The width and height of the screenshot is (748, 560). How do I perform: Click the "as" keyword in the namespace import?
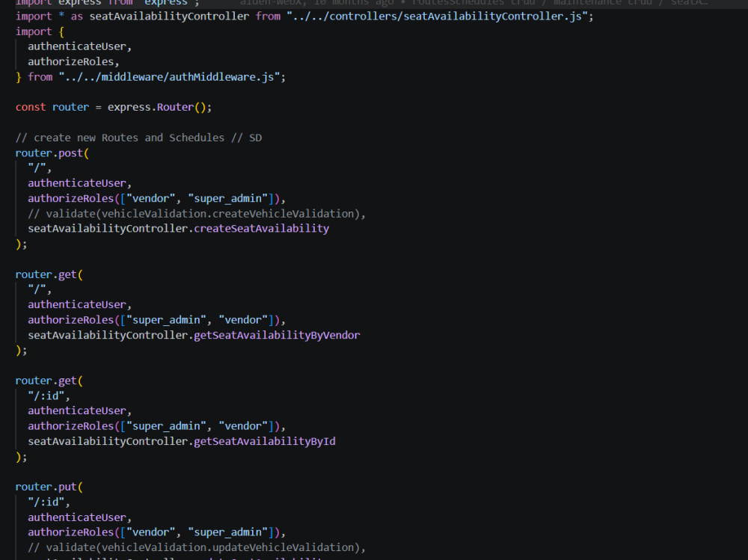[x=77, y=16]
